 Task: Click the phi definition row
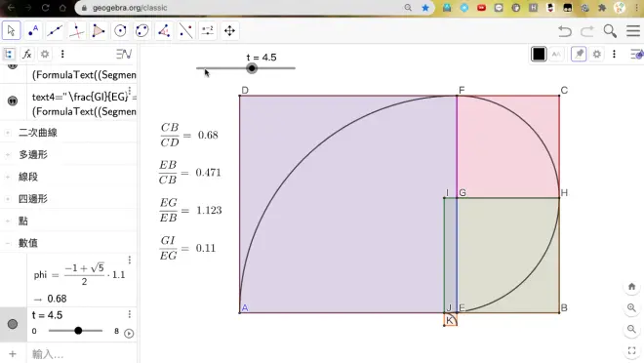[81, 280]
